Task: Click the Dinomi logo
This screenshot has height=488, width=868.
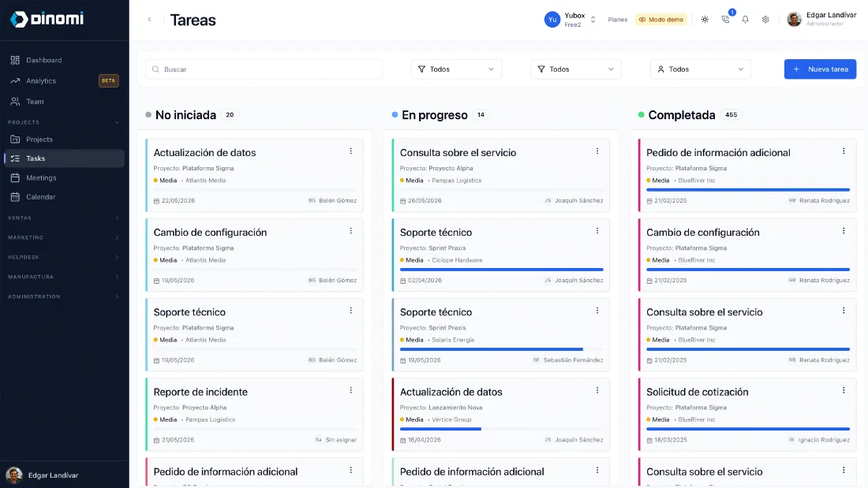Action: (47, 19)
